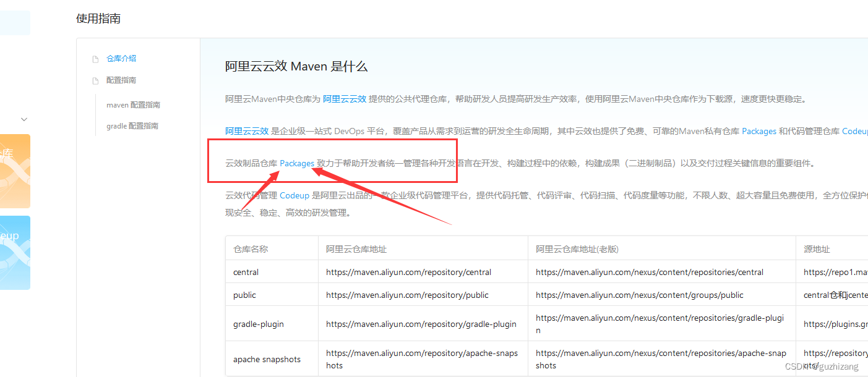Click the document icon beside 配置指南
Screen dimensions: 868x377
96,80
